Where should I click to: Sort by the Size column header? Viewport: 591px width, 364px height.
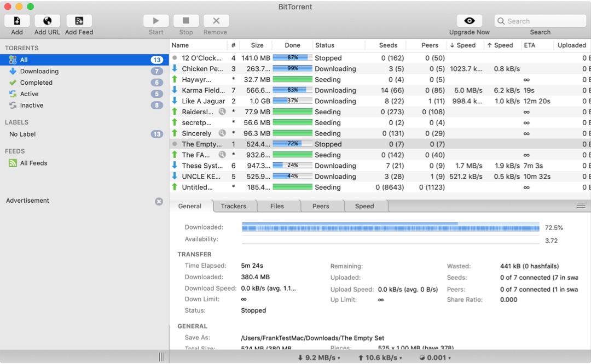coord(257,45)
